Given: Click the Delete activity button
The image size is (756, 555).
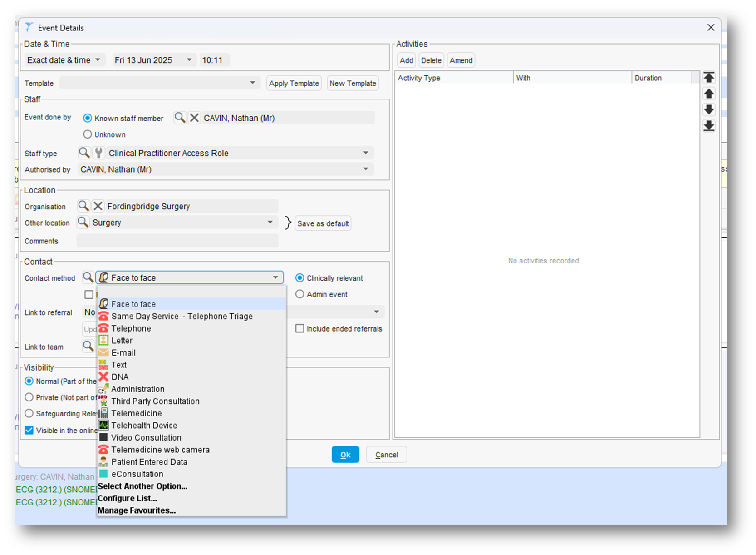Looking at the screenshot, I should click(x=431, y=60).
